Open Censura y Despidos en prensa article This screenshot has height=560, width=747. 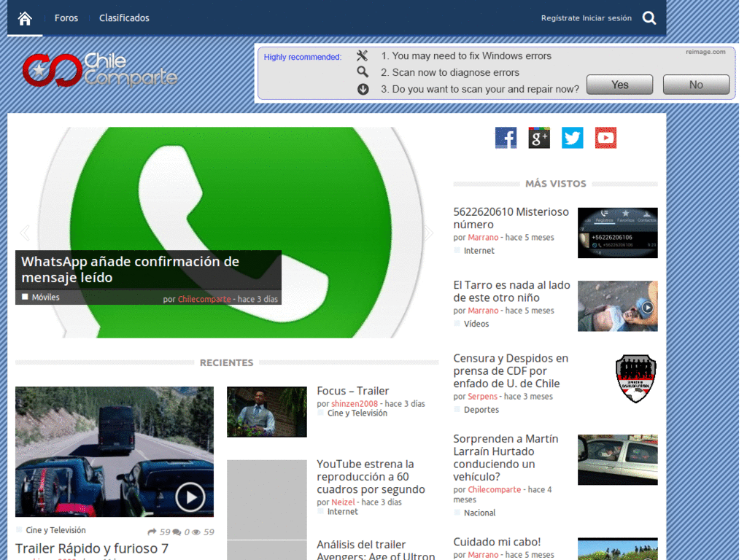coord(511,371)
